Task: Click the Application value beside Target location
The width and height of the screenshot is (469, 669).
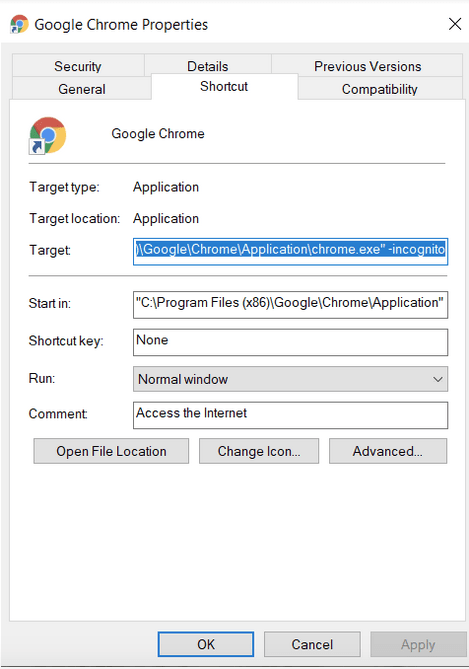Action: point(166,218)
